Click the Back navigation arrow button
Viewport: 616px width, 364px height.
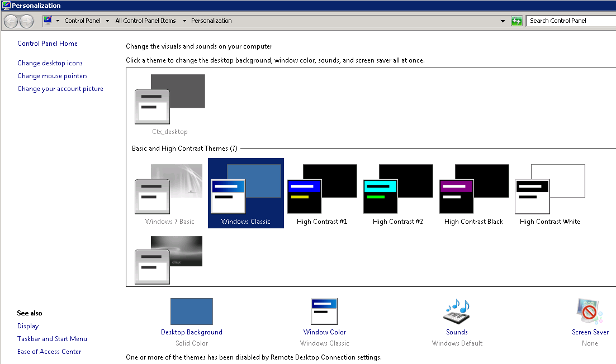click(11, 21)
